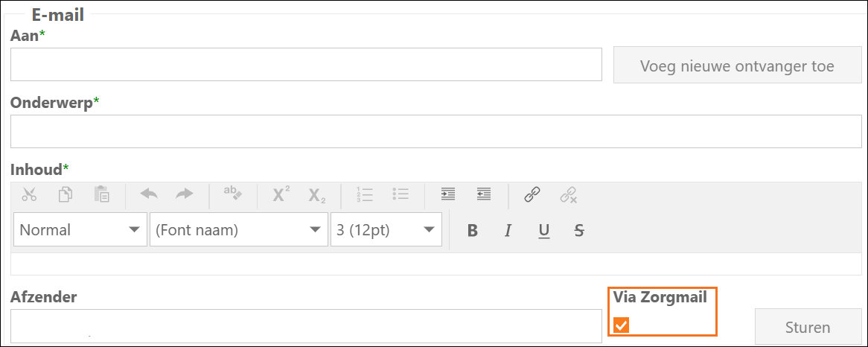868x347 pixels.
Task: Uncheck the Via Zorgmail checkbox
Action: [622, 325]
